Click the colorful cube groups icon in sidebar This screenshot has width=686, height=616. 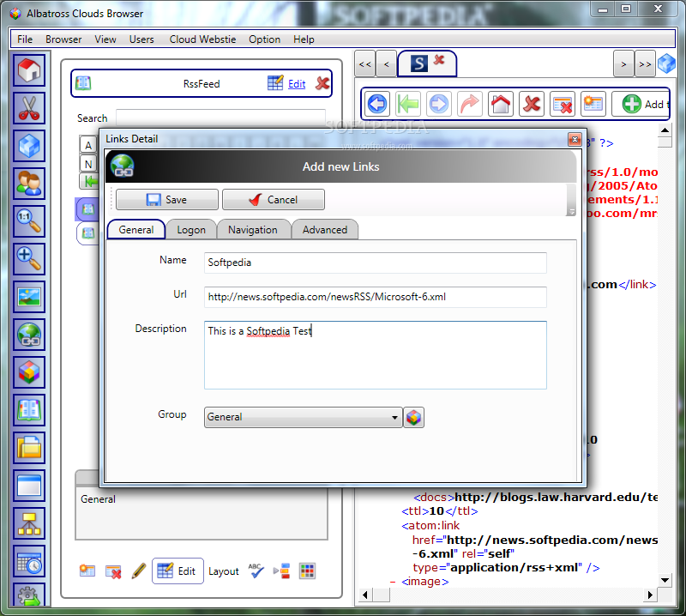tap(29, 372)
